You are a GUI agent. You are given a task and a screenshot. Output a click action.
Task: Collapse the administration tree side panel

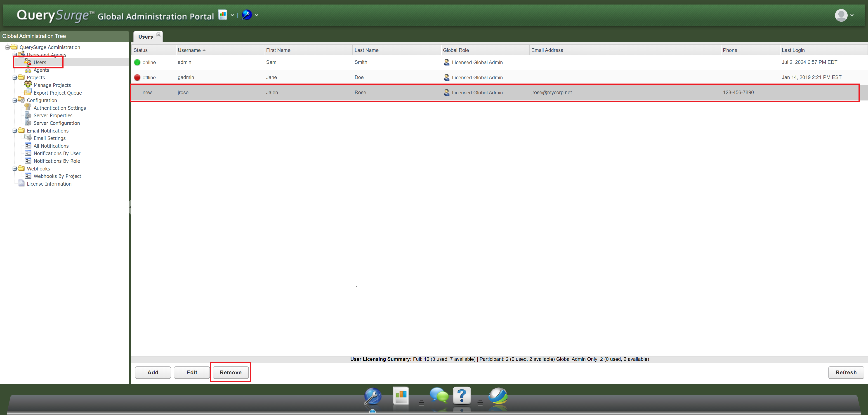(130, 207)
